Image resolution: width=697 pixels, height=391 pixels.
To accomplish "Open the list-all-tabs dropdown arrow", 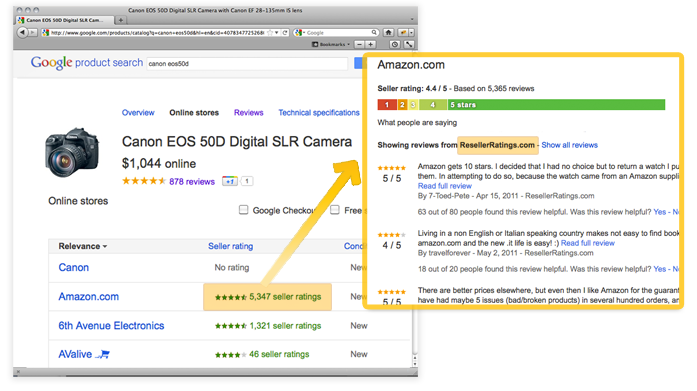I will 412,20.
